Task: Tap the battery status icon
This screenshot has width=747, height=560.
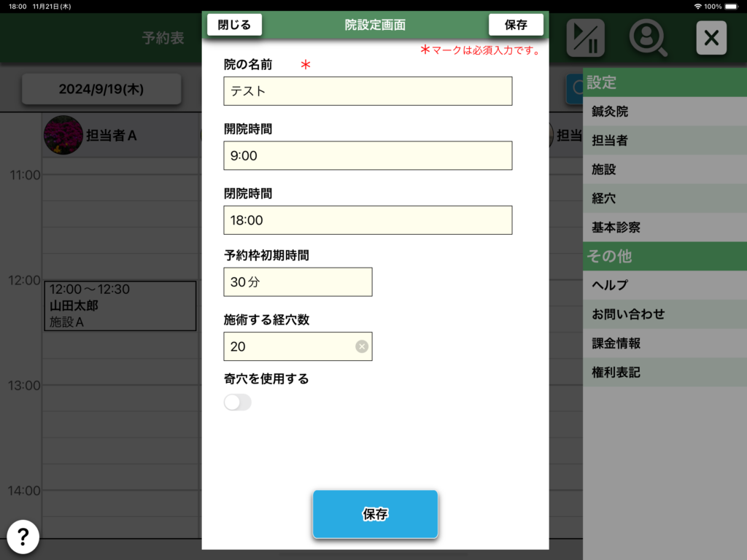Action: [733, 6]
